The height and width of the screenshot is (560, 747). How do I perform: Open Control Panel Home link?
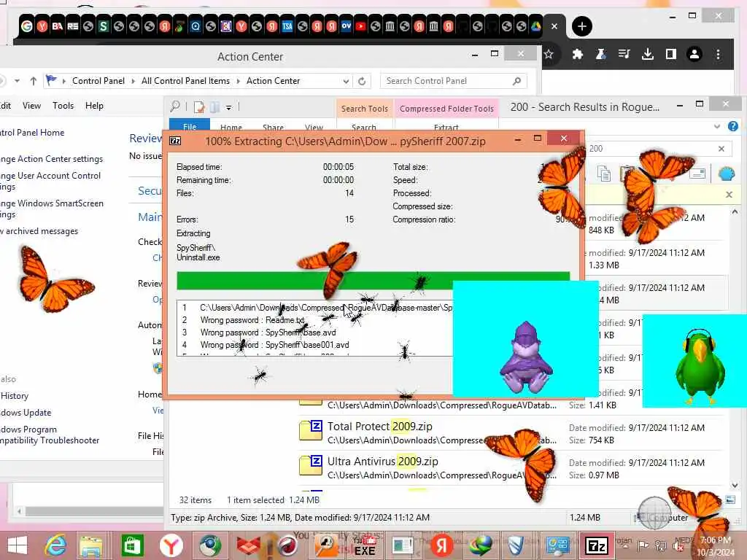[32, 133]
